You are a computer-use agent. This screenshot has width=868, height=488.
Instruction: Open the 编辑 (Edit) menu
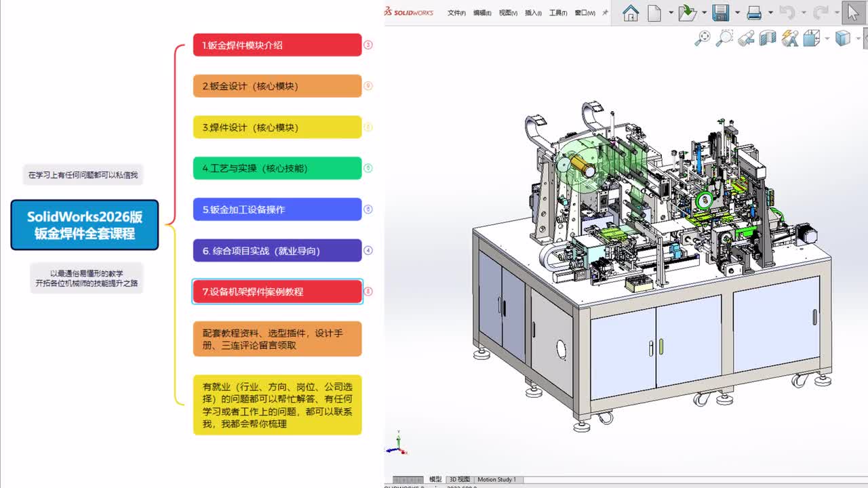coord(482,13)
